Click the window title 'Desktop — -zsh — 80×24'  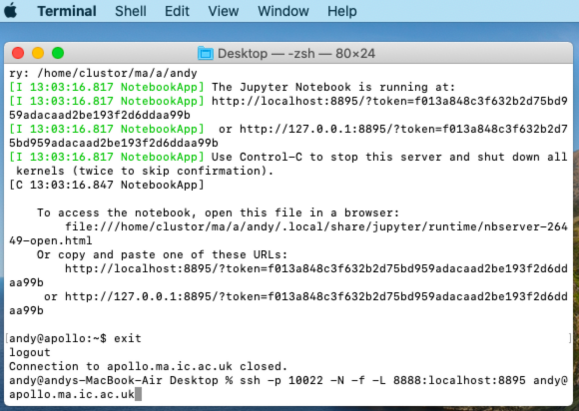pos(296,54)
